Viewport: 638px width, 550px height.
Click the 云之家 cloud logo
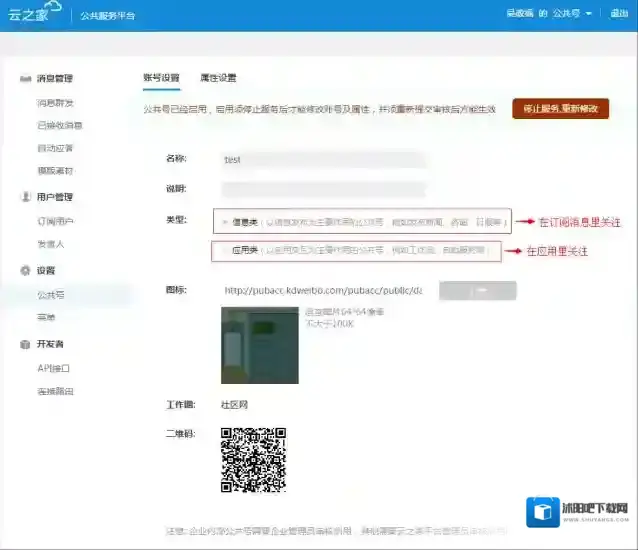[35, 12]
